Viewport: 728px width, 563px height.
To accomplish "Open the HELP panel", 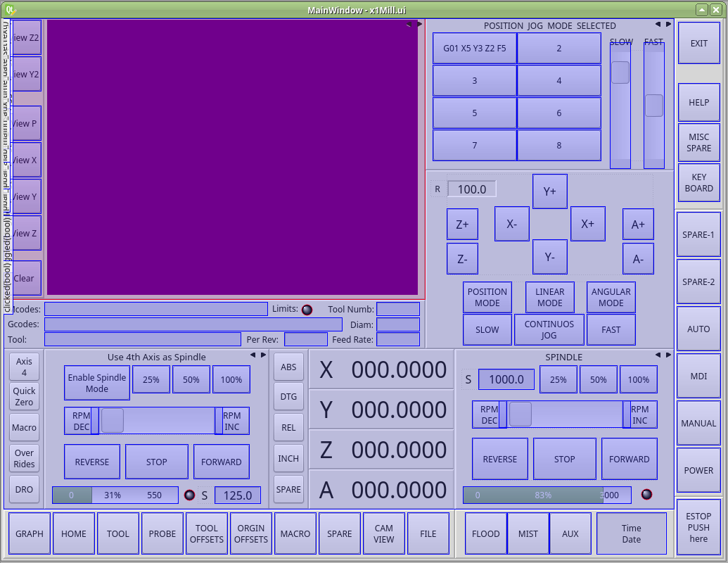I will 698,103.
